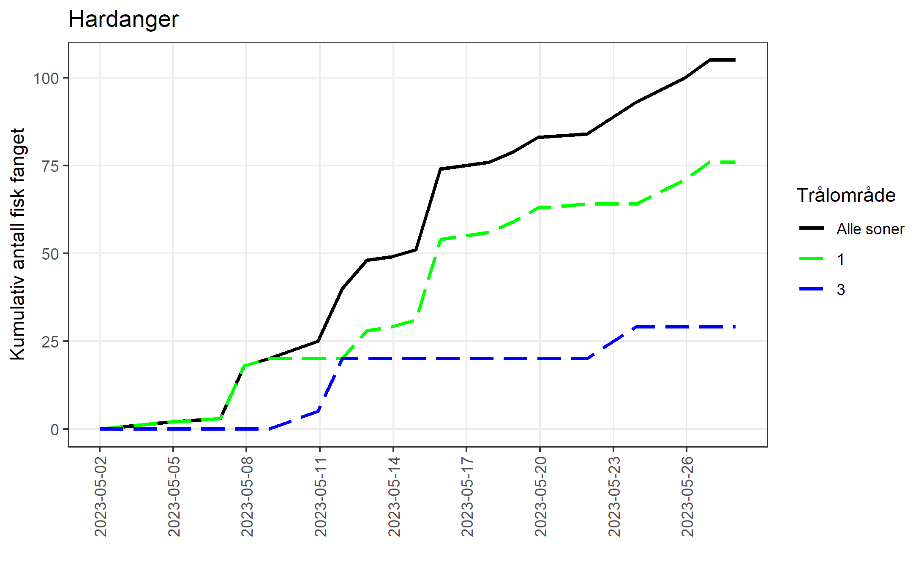Click y-axis tick label '0'
Image resolution: width=924 pixels, height=570 pixels.
click(55, 429)
